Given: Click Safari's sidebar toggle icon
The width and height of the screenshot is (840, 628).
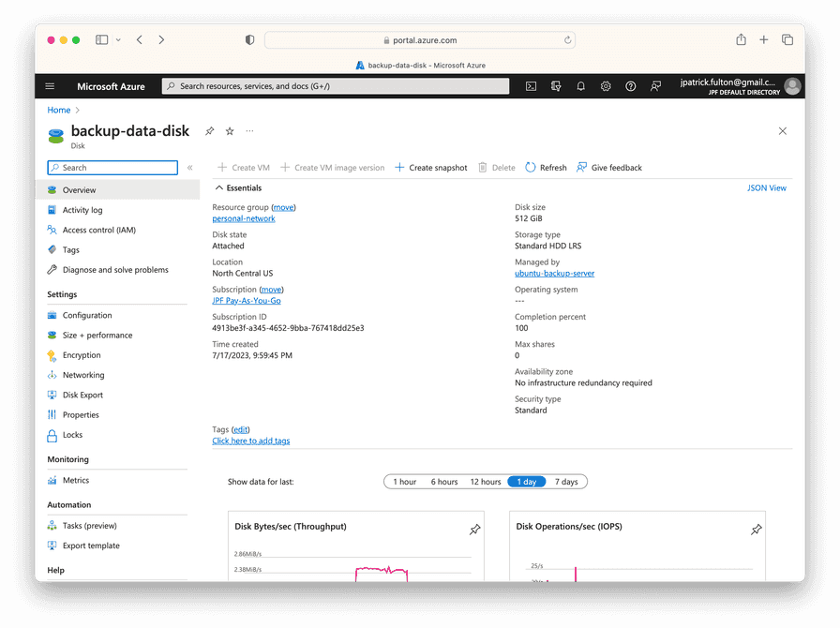Looking at the screenshot, I should [x=102, y=39].
